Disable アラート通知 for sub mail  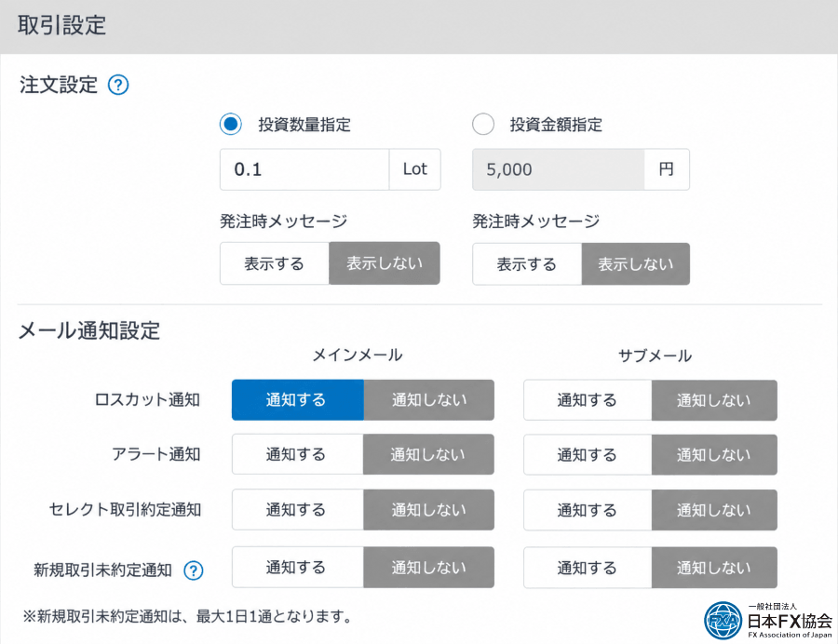714,454
